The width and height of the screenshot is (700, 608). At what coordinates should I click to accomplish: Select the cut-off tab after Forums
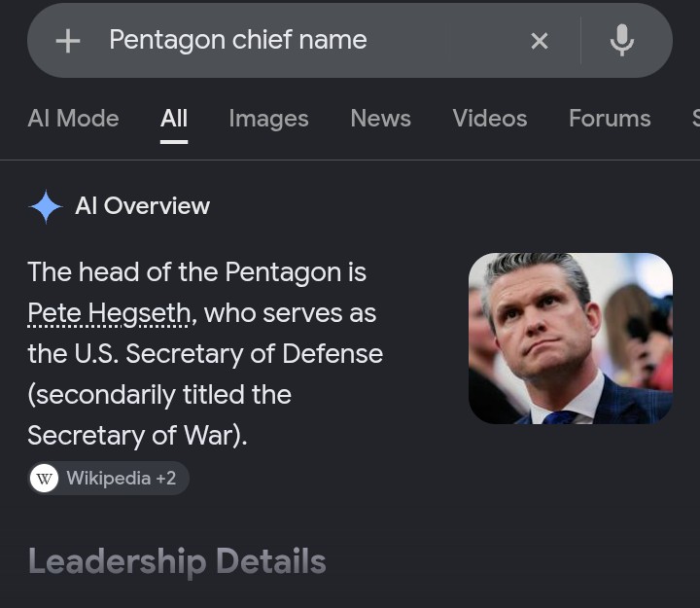click(x=696, y=119)
